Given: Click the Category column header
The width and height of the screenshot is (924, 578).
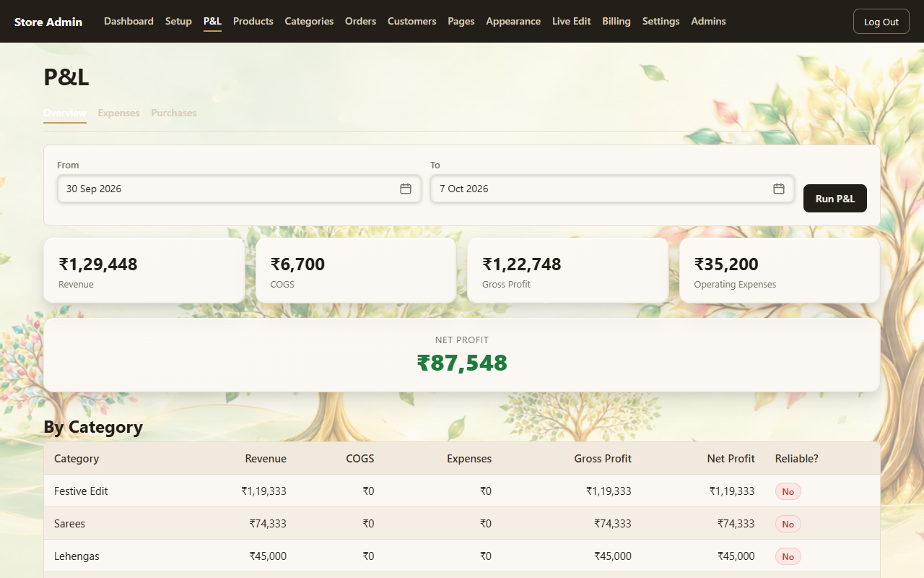Looking at the screenshot, I should click(77, 459).
